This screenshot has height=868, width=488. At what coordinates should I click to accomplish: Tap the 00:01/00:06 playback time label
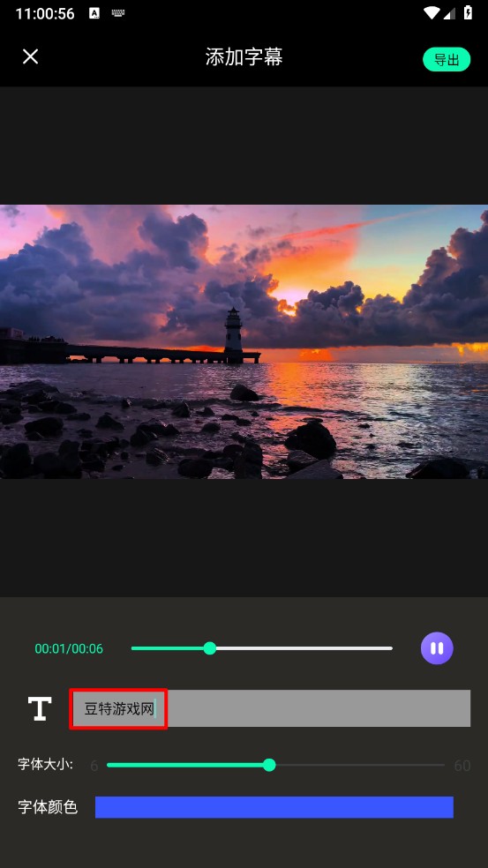pyautogui.click(x=69, y=648)
